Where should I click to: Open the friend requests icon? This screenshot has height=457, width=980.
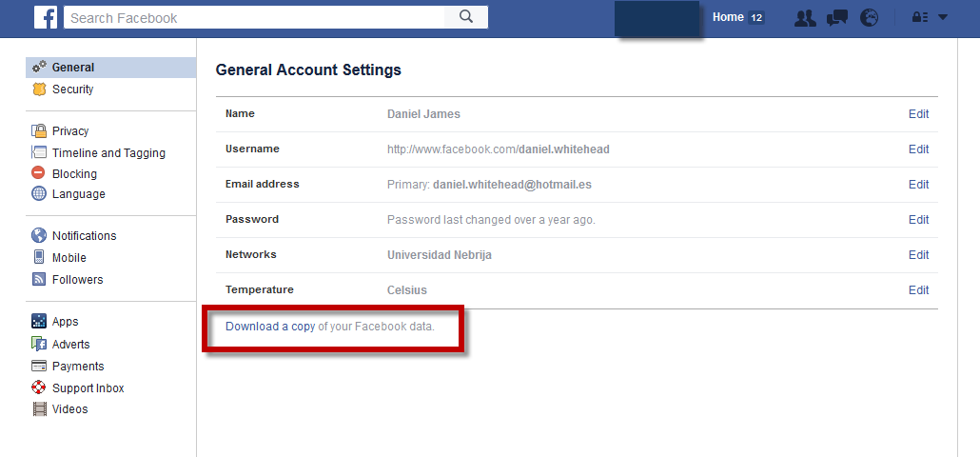[805, 17]
